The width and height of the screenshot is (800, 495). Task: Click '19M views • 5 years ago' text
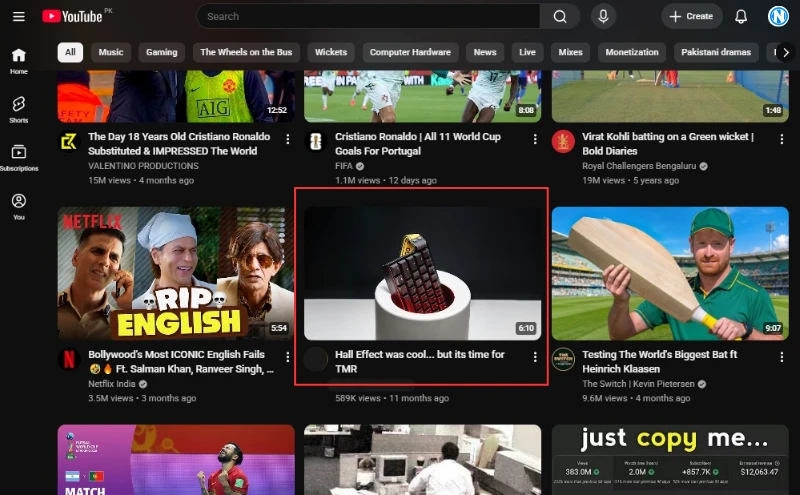pos(631,180)
